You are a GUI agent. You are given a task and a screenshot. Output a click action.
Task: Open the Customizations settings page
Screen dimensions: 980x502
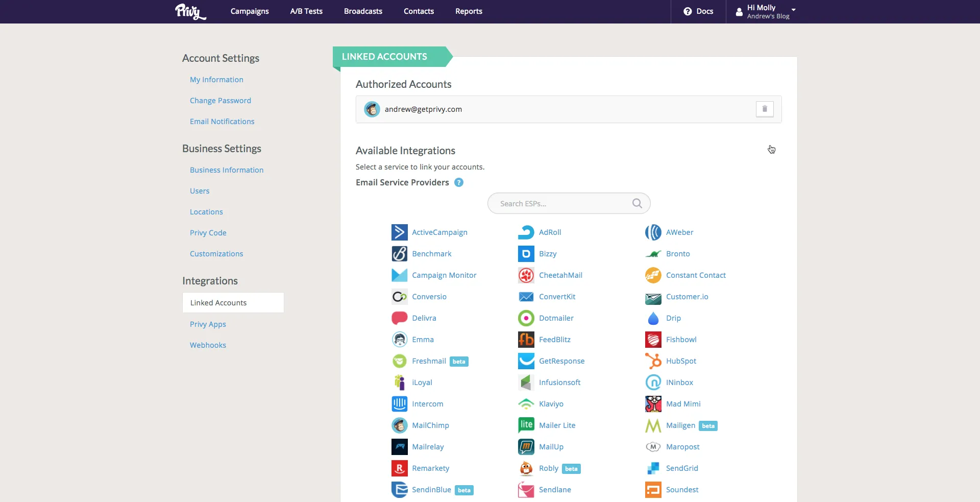pyautogui.click(x=216, y=254)
